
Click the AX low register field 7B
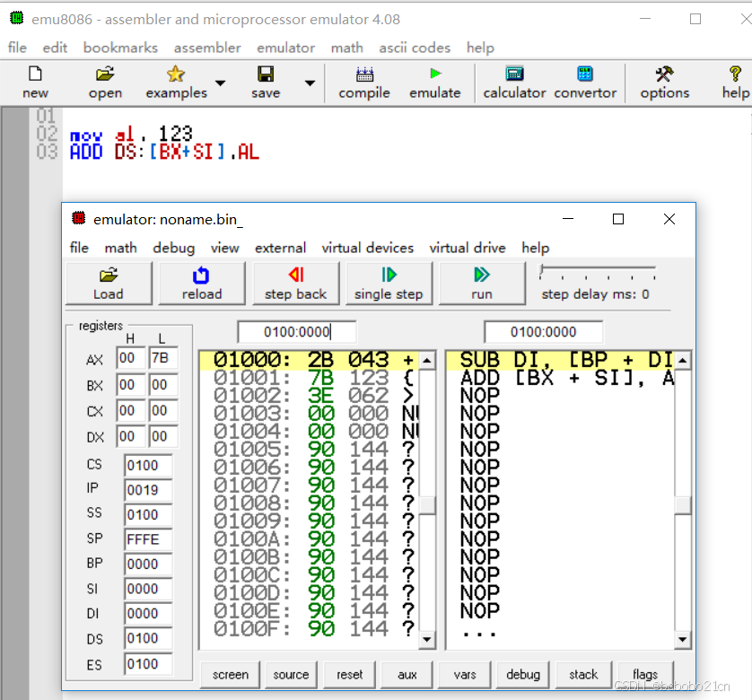[x=163, y=358]
